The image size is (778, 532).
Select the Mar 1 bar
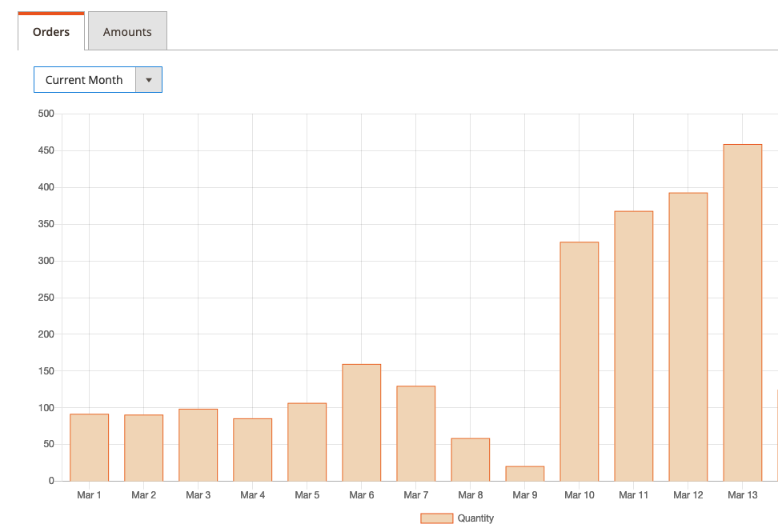[x=89, y=448]
